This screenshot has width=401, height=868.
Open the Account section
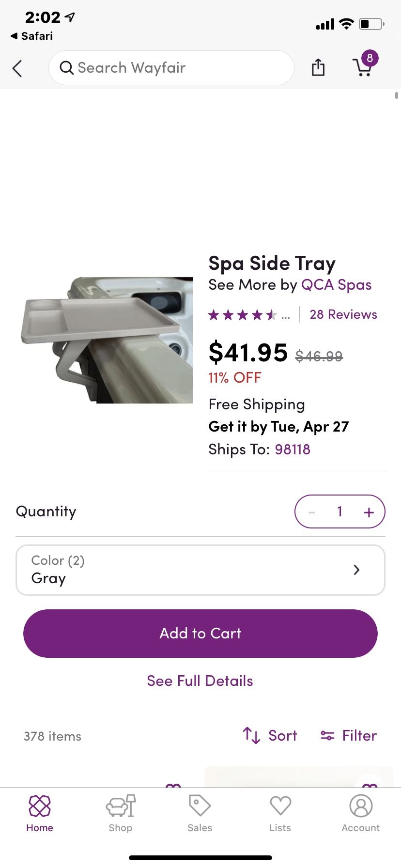(360, 814)
